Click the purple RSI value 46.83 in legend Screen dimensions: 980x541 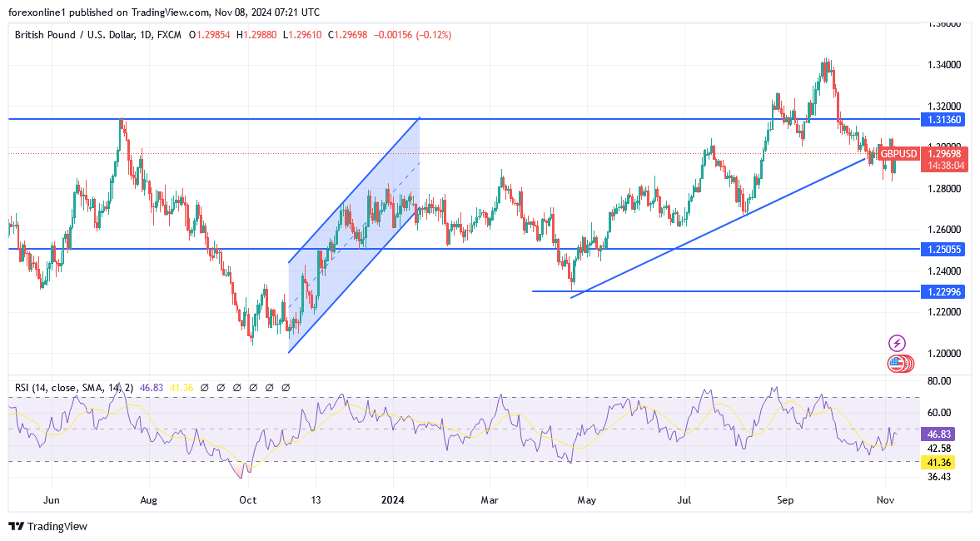pos(150,388)
